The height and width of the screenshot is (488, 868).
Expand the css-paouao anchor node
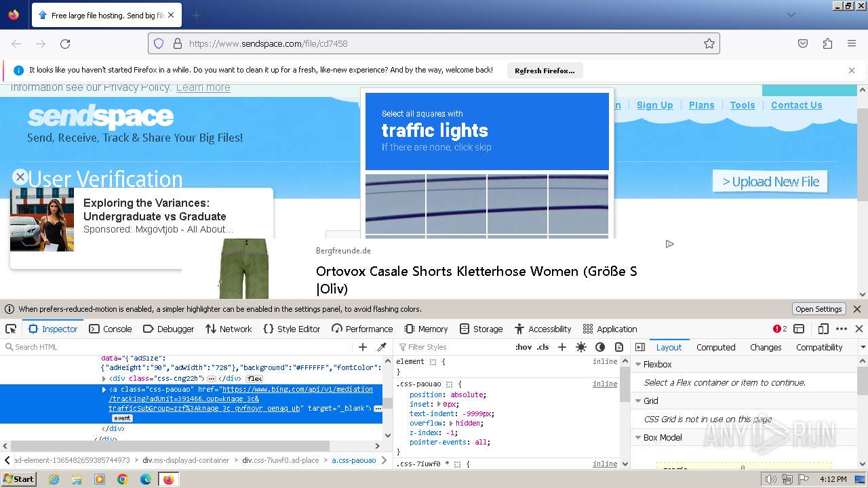click(x=104, y=390)
